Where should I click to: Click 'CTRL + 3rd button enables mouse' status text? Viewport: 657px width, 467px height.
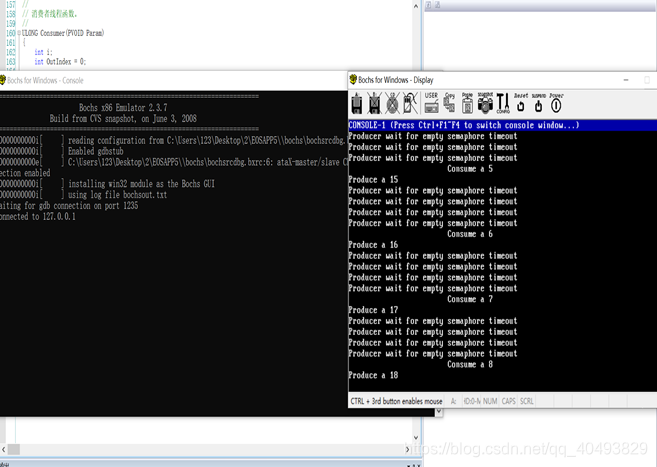point(396,401)
